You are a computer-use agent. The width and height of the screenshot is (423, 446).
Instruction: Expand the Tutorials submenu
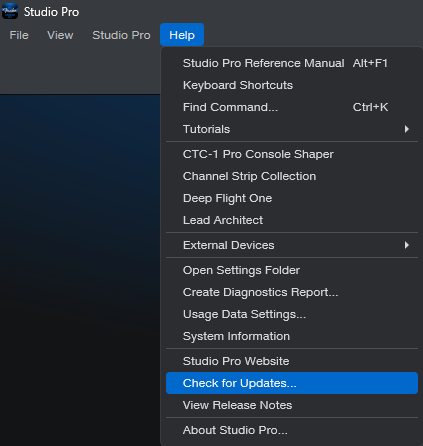pos(292,129)
